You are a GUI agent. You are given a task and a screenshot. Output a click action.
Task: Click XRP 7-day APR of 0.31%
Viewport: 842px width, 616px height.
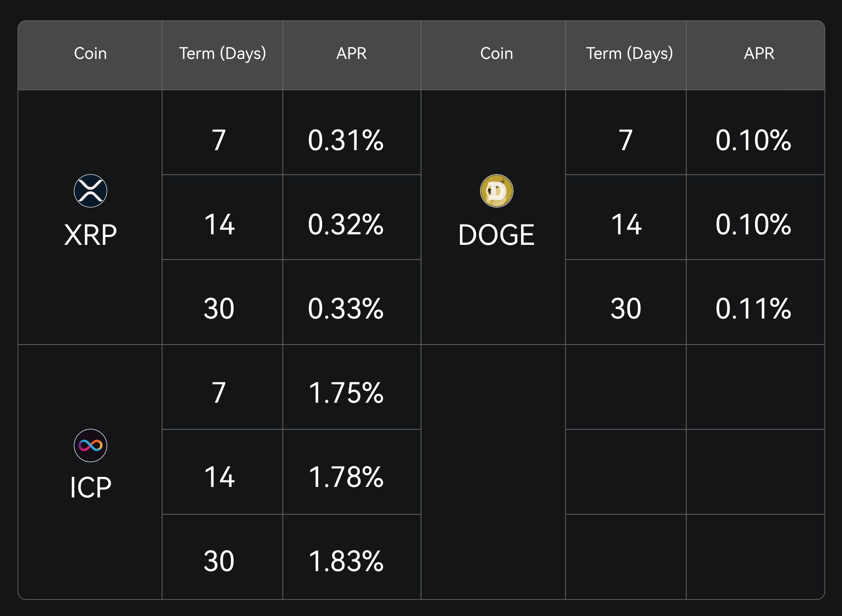346,140
